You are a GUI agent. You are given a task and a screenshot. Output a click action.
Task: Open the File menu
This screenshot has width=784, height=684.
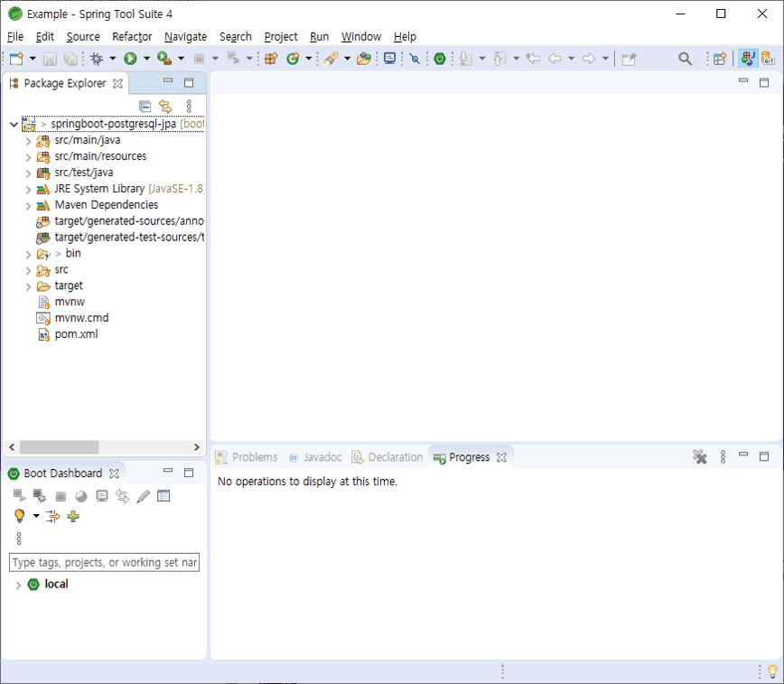tap(15, 36)
